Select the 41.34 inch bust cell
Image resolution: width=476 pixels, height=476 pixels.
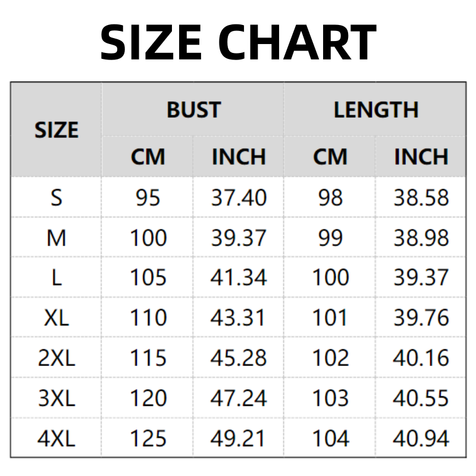tap(239, 278)
